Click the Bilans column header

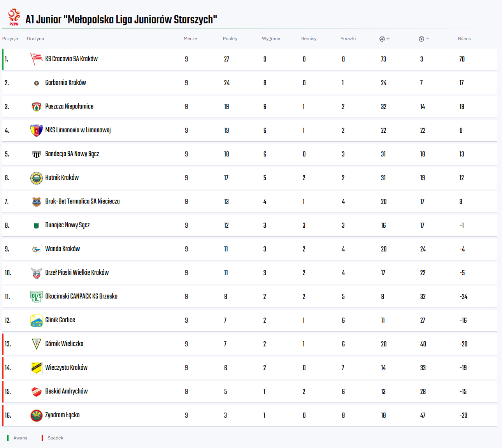click(464, 39)
